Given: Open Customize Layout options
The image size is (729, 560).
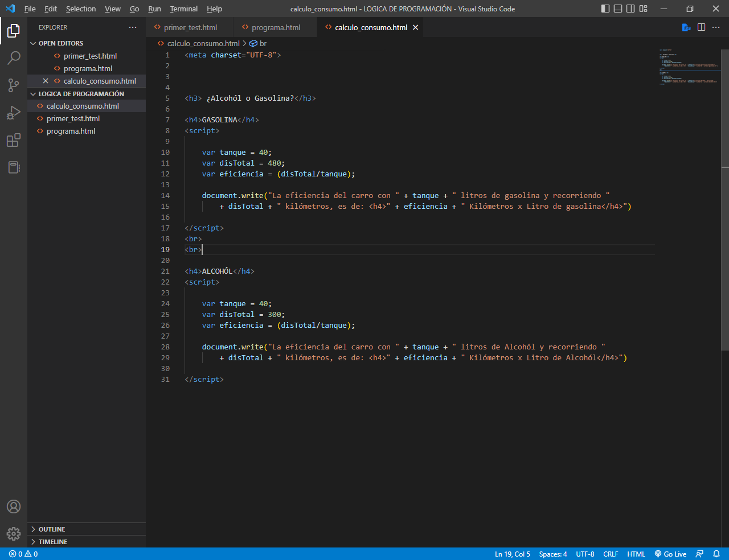Looking at the screenshot, I should point(644,9).
